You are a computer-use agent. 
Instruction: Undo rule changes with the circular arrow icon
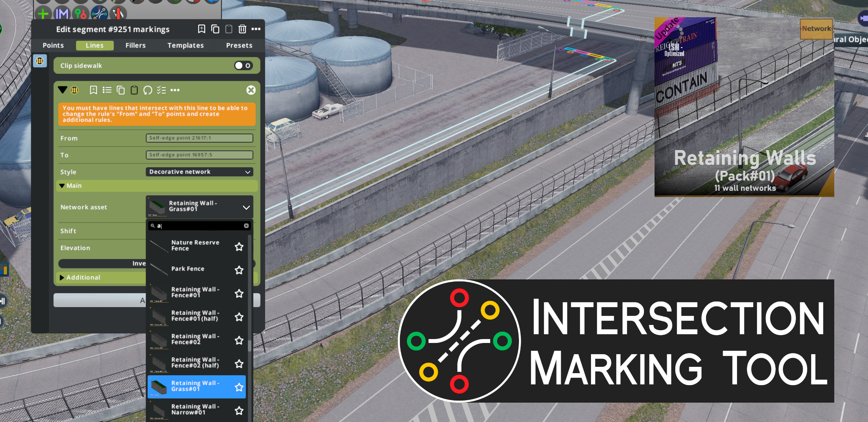coord(148,90)
